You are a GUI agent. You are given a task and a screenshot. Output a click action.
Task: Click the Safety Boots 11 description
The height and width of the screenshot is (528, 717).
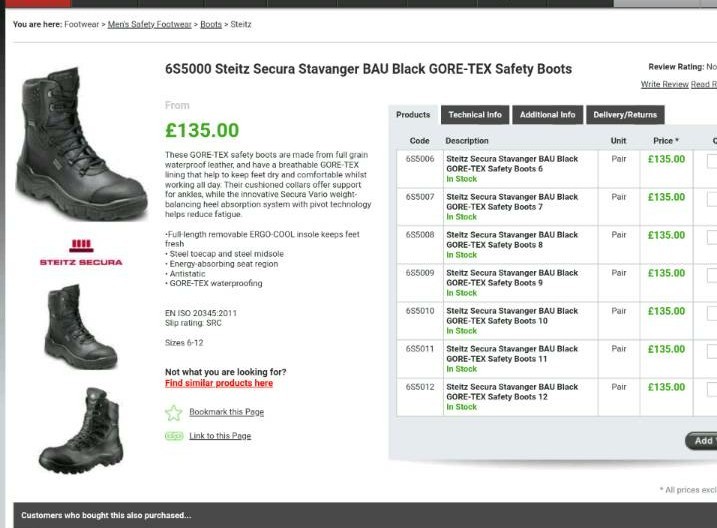(x=512, y=354)
